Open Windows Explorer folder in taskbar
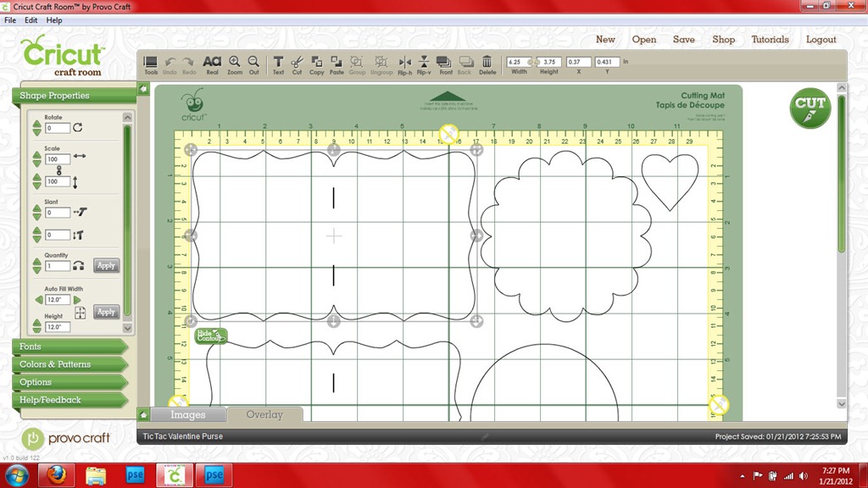Viewport: 868px width, 488px height. coord(96,474)
